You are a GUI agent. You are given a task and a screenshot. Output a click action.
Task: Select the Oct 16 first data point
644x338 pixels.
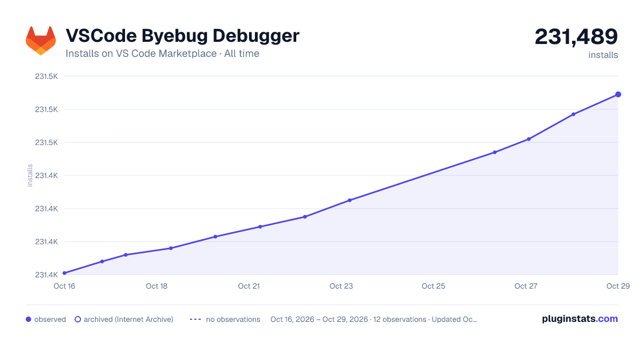[64, 273]
